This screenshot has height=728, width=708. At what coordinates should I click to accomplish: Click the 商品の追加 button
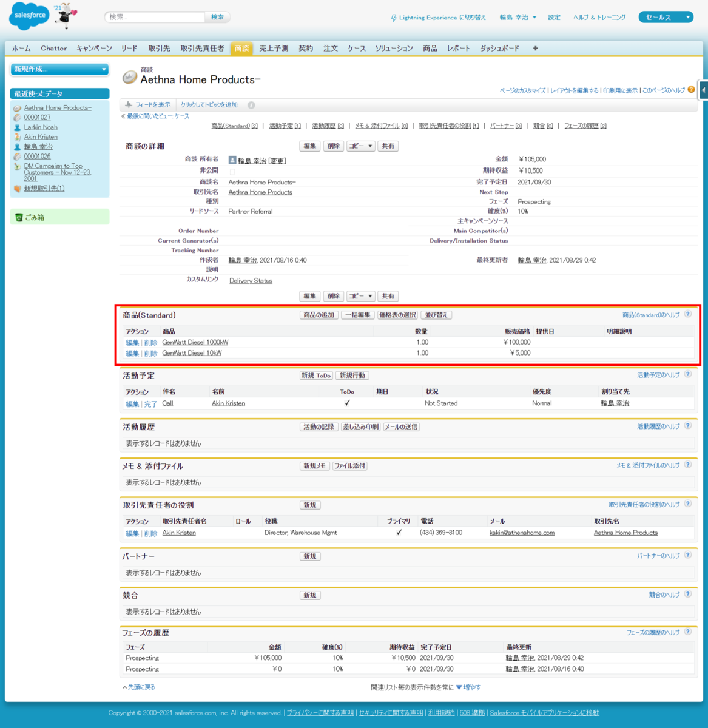[x=319, y=315]
